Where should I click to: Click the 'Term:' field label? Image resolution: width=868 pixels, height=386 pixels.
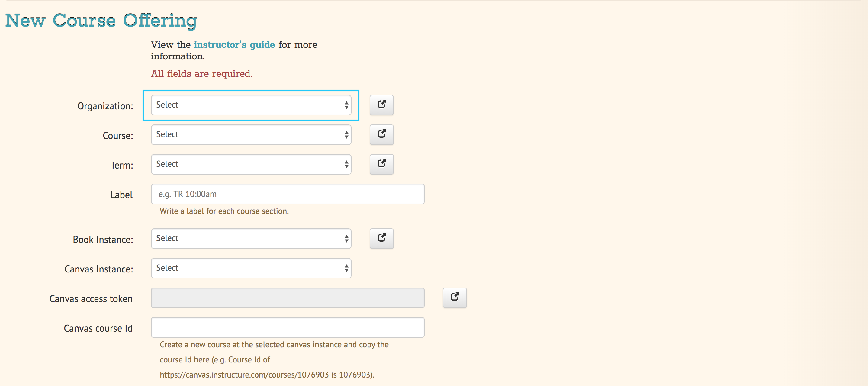point(122,166)
